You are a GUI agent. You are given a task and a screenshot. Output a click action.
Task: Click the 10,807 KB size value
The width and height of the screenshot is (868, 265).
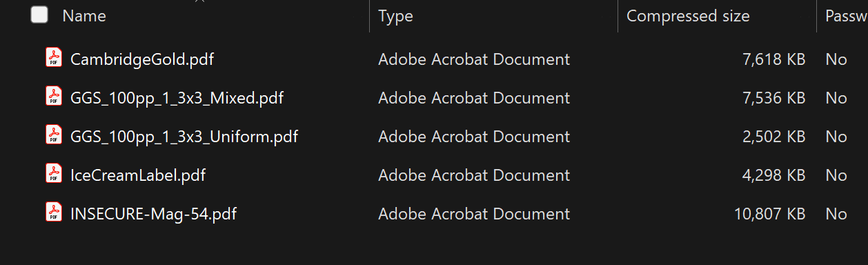[769, 214]
